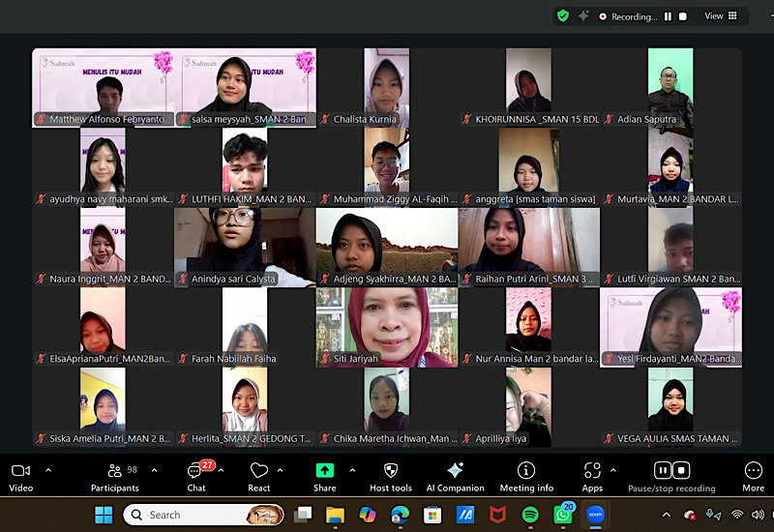Expand video options arrow beside Video

tap(48, 470)
